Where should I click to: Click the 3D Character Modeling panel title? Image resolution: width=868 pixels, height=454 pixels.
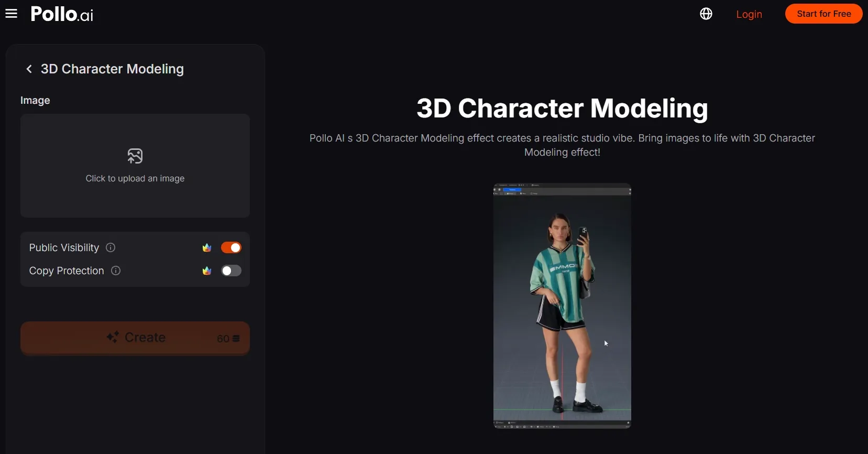(x=112, y=69)
